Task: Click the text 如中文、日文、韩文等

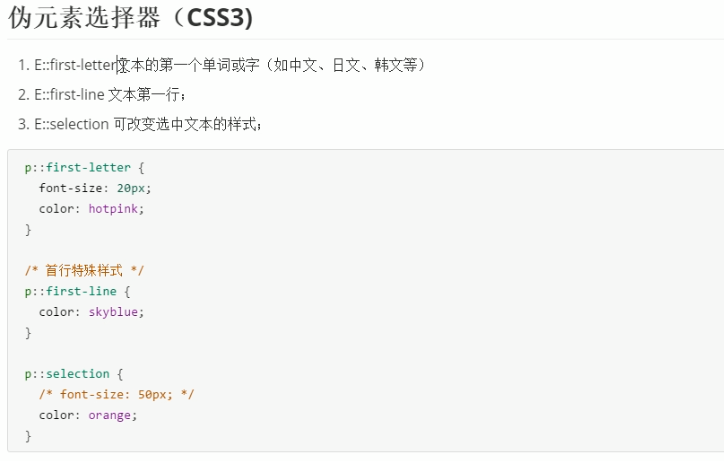Action: click(x=346, y=65)
